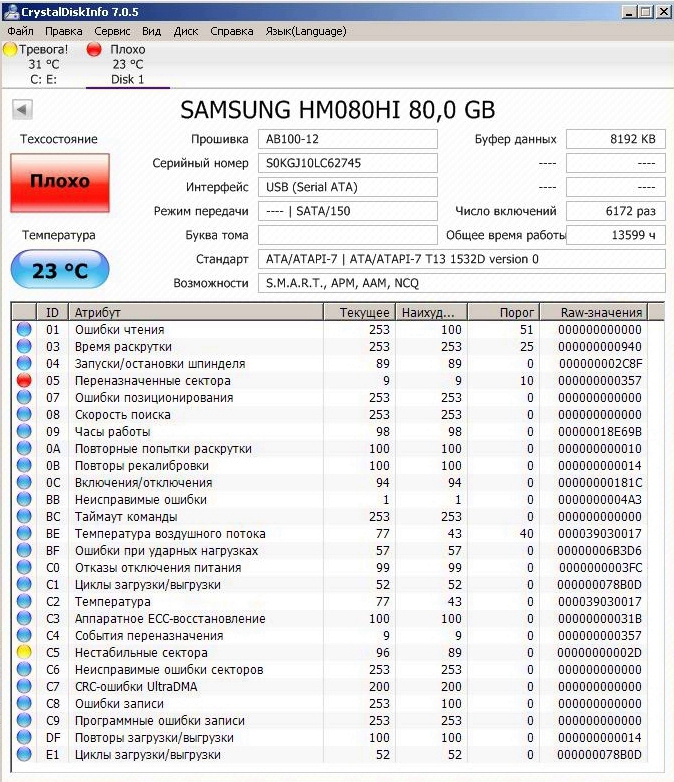Select the Ошибки чтения row
This screenshot has height=782, width=674.
pos(329,330)
